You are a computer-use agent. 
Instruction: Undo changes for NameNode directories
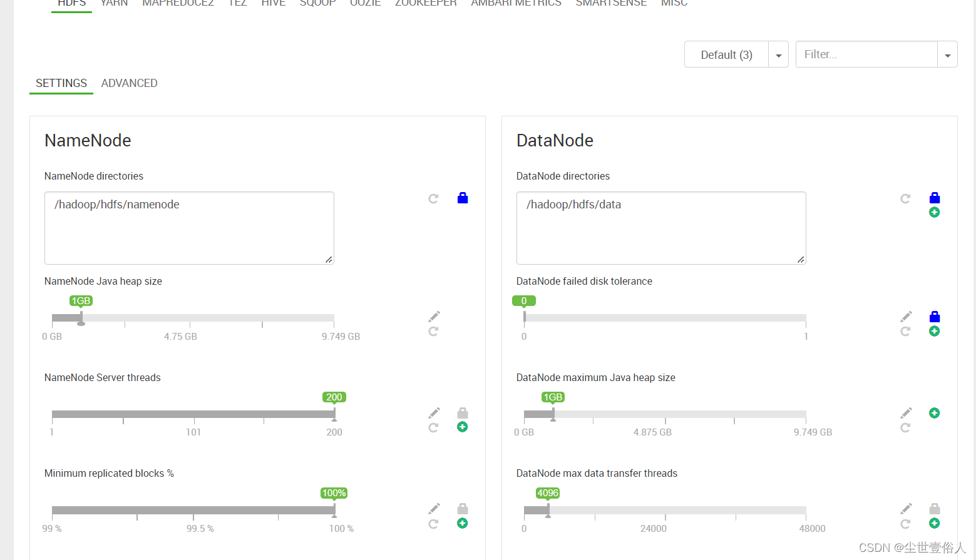(433, 198)
